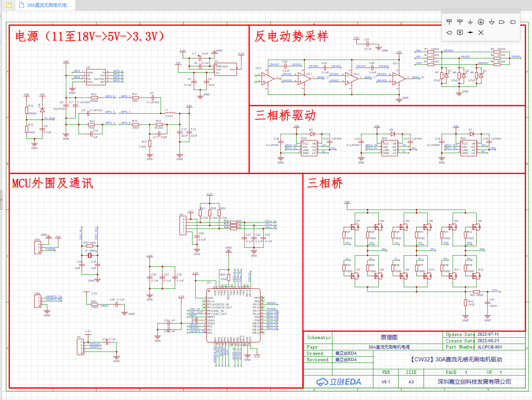The width and height of the screenshot is (532, 400).
Task: Click the version value V0.1
Action: pos(386,382)
